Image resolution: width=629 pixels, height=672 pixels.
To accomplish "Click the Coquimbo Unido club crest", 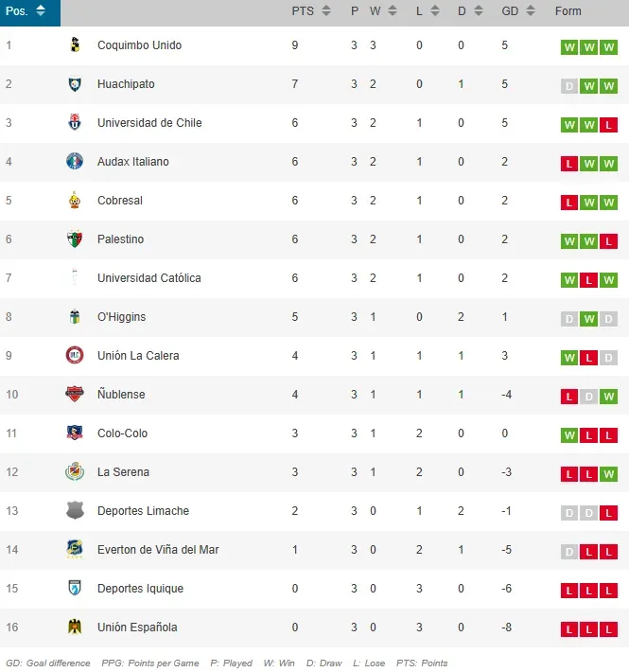I will pyautogui.click(x=75, y=45).
